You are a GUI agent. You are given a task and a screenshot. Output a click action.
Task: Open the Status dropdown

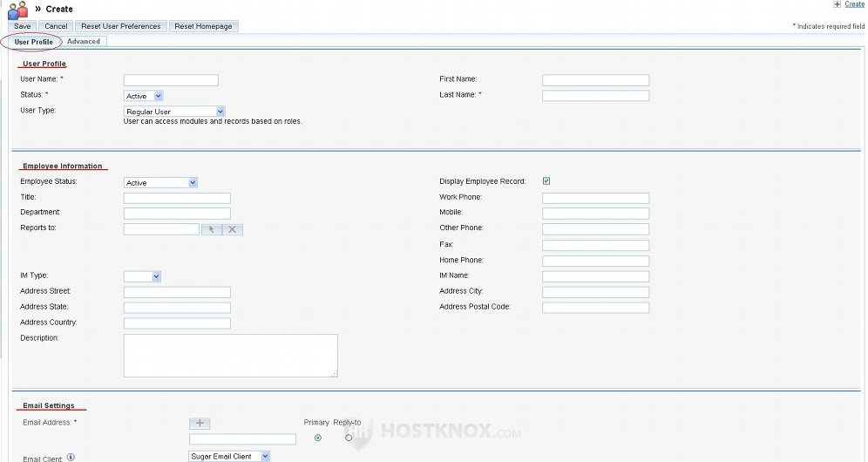coord(144,96)
